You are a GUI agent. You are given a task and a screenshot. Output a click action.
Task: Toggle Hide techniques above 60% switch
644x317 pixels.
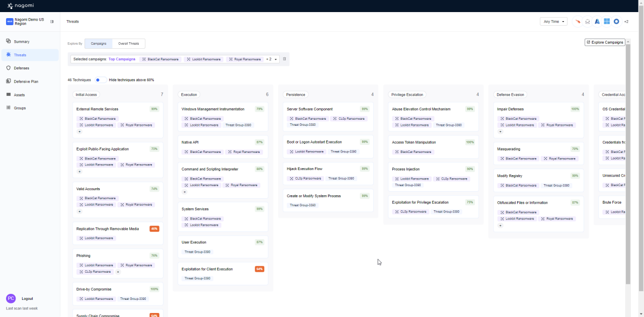[100, 80]
